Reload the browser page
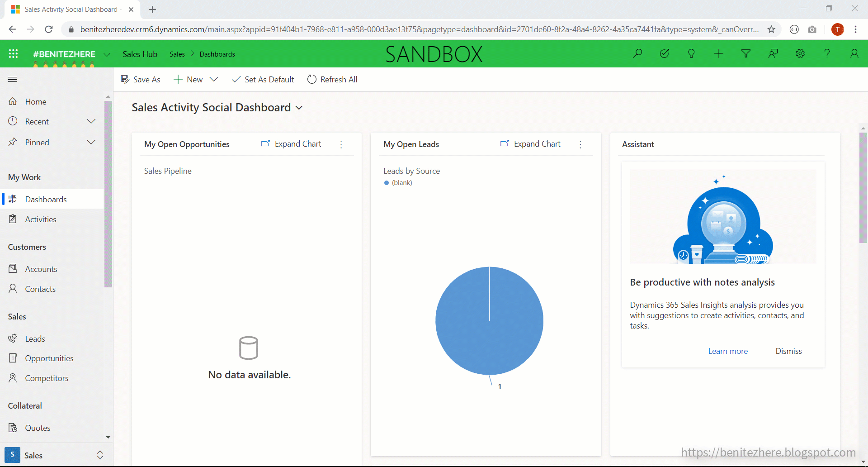Screen dimensions: 868x467 (49, 29)
